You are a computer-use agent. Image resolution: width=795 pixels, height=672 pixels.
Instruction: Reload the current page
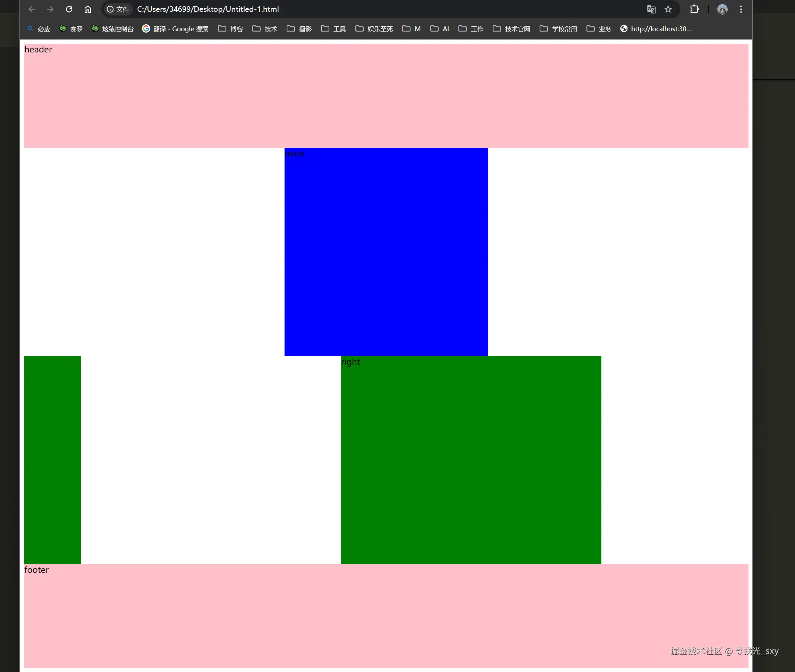pyautogui.click(x=69, y=9)
